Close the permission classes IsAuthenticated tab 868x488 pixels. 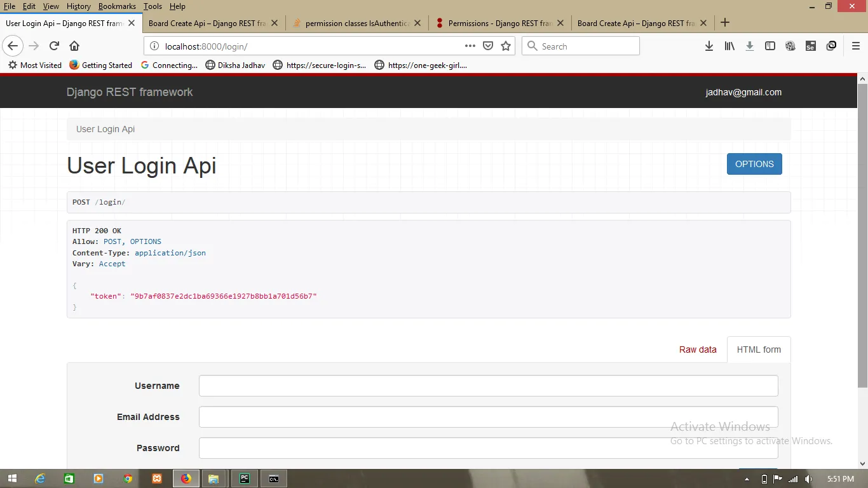pyautogui.click(x=417, y=23)
